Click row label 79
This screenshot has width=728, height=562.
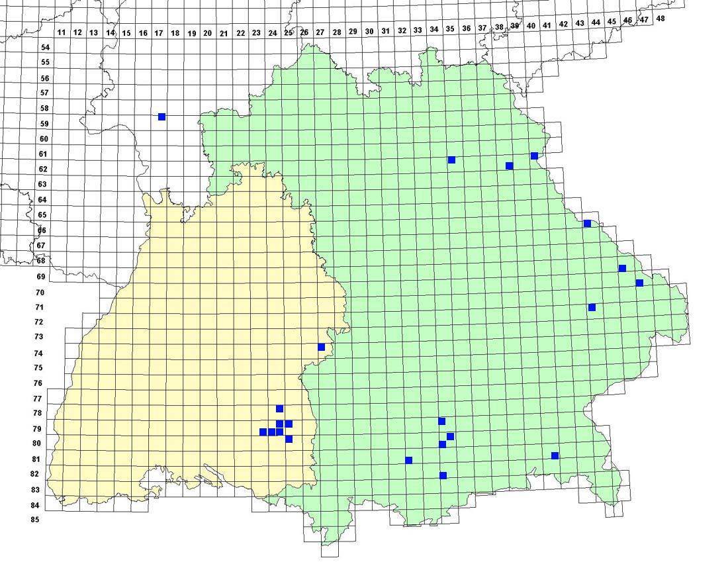36,429
